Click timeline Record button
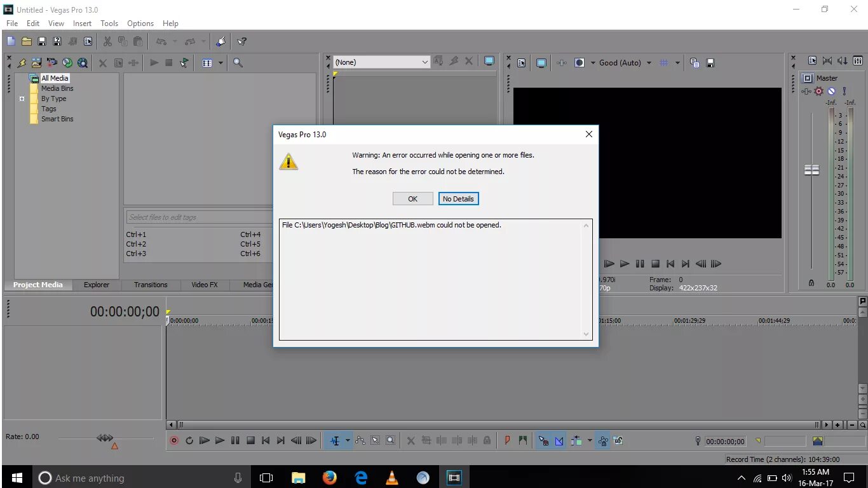This screenshot has height=488, width=868. point(173,440)
